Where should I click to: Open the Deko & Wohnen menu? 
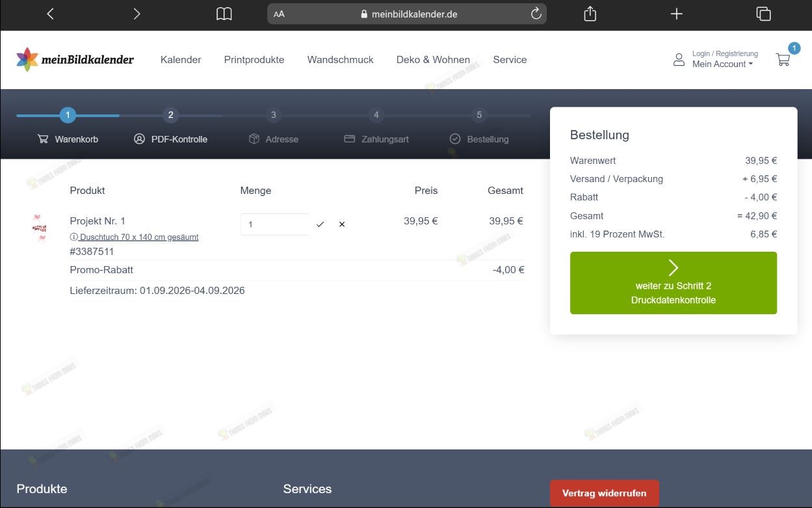tap(433, 60)
